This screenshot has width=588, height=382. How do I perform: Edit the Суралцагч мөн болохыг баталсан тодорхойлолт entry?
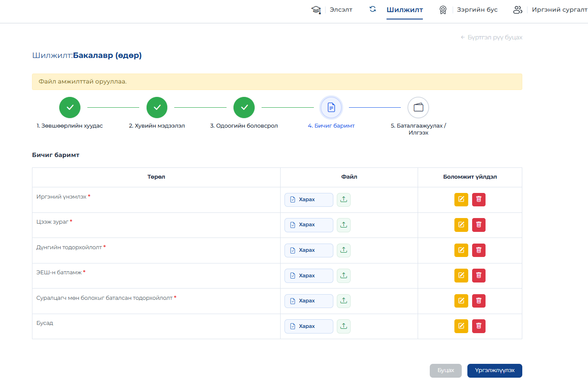tap(461, 301)
